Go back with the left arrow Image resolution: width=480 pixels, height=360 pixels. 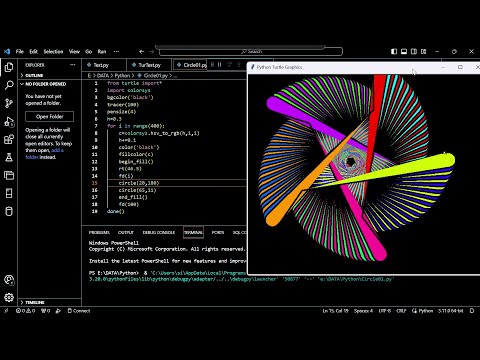142,51
